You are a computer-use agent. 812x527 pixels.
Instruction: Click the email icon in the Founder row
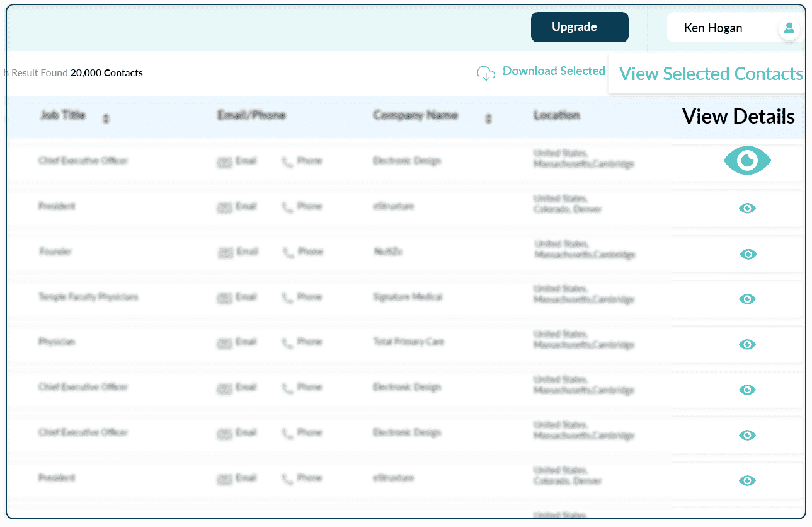225,253
